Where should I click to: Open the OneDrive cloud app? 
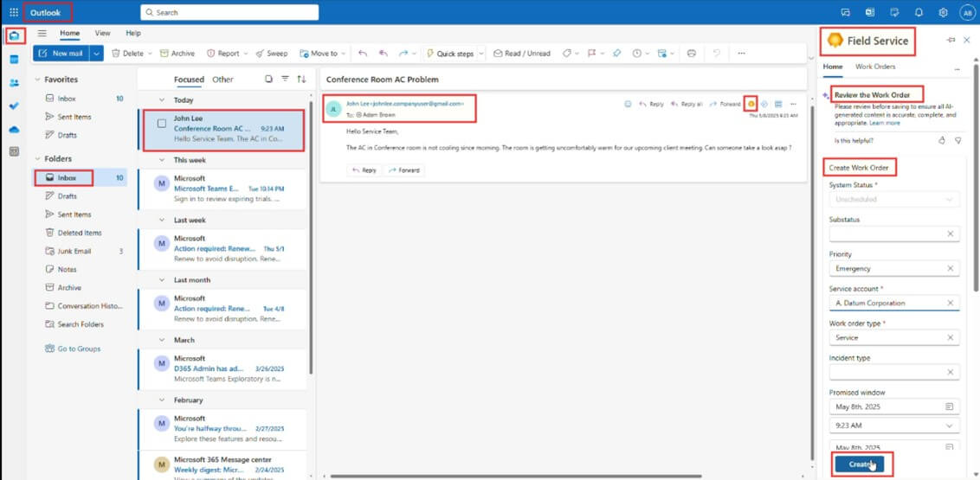15,129
